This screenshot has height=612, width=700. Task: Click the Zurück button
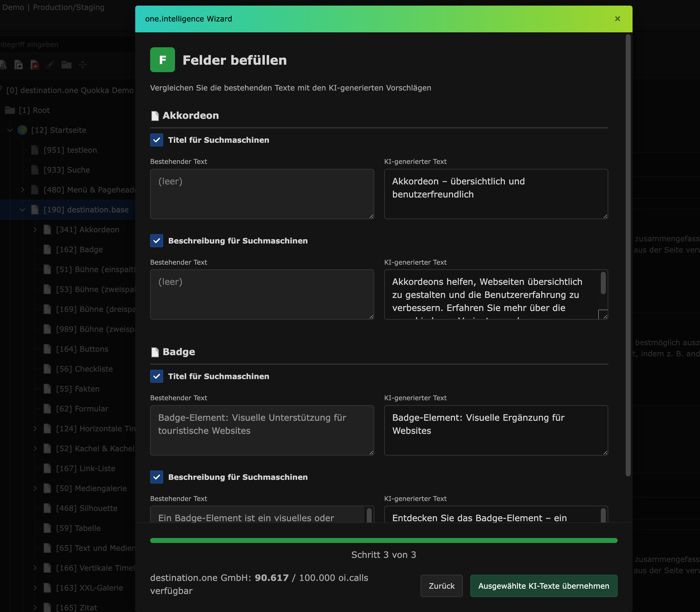[441, 586]
